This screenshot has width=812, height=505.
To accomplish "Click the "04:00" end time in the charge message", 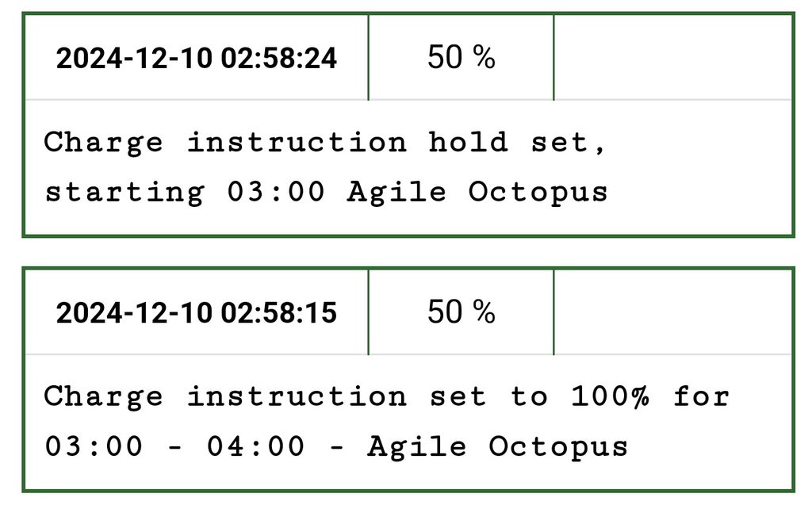I will [255, 446].
